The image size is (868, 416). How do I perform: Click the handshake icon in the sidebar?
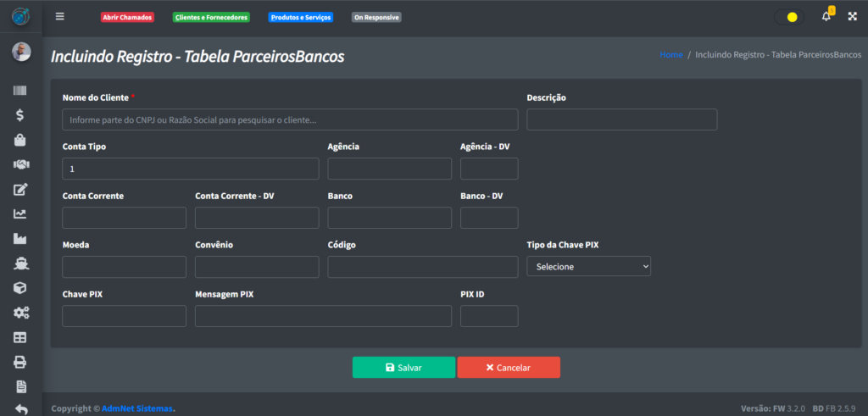click(20, 164)
